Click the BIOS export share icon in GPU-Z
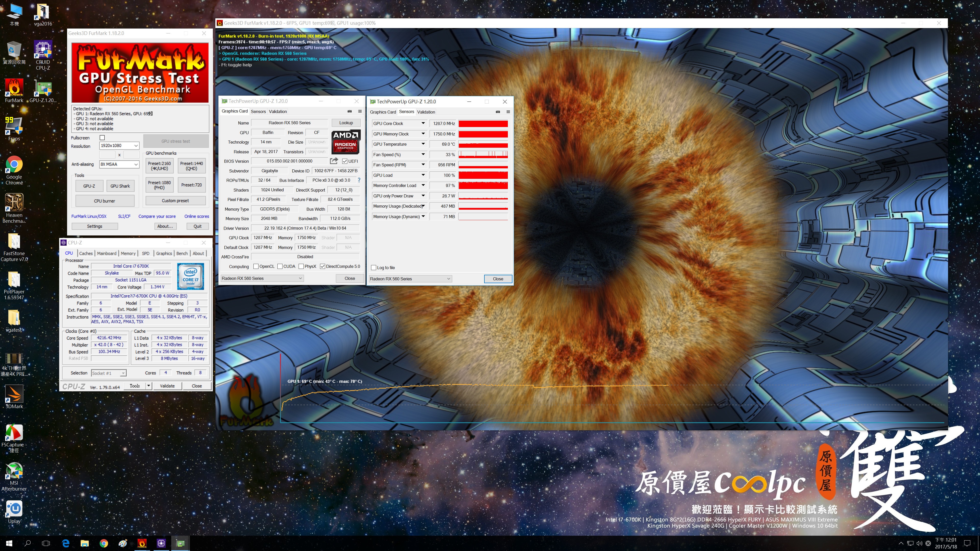980x551 pixels. click(334, 161)
